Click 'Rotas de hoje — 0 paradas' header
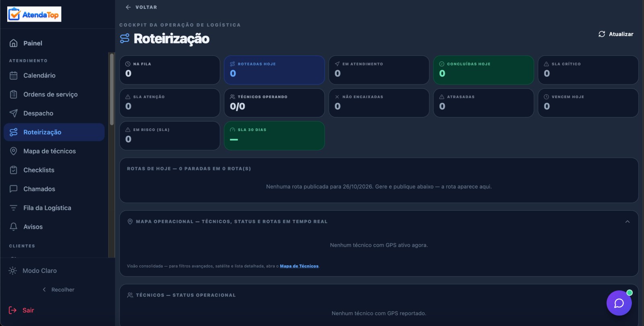 click(x=189, y=168)
